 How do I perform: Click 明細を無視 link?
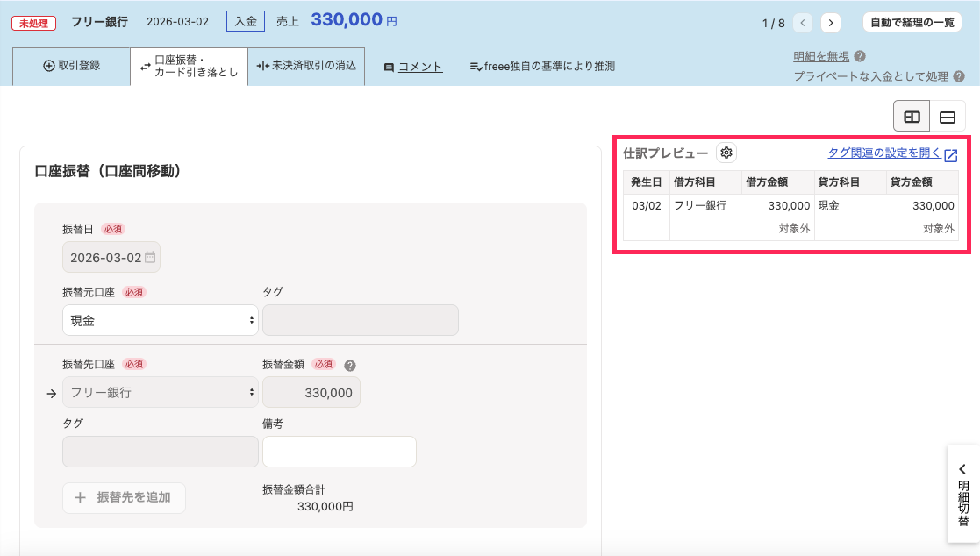click(821, 56)
